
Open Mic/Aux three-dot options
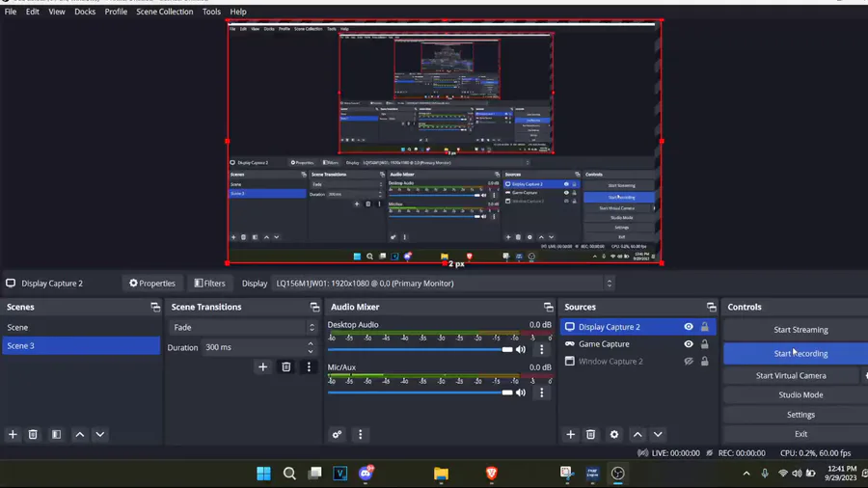click(541, 393)
